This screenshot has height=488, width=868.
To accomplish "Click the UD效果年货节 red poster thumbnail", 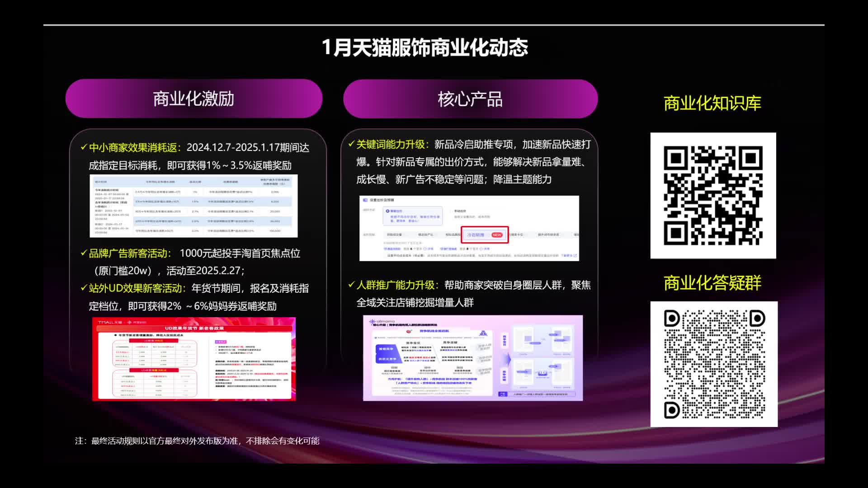I will [193, 359].
